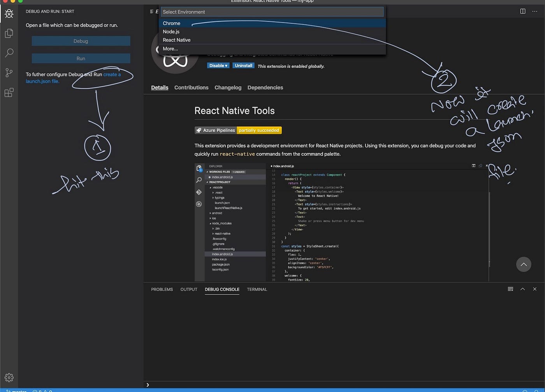The height and width of the screenshot is (392, 545).
Task: Disable the React Native Tools extension
Action: click(215, 65)
